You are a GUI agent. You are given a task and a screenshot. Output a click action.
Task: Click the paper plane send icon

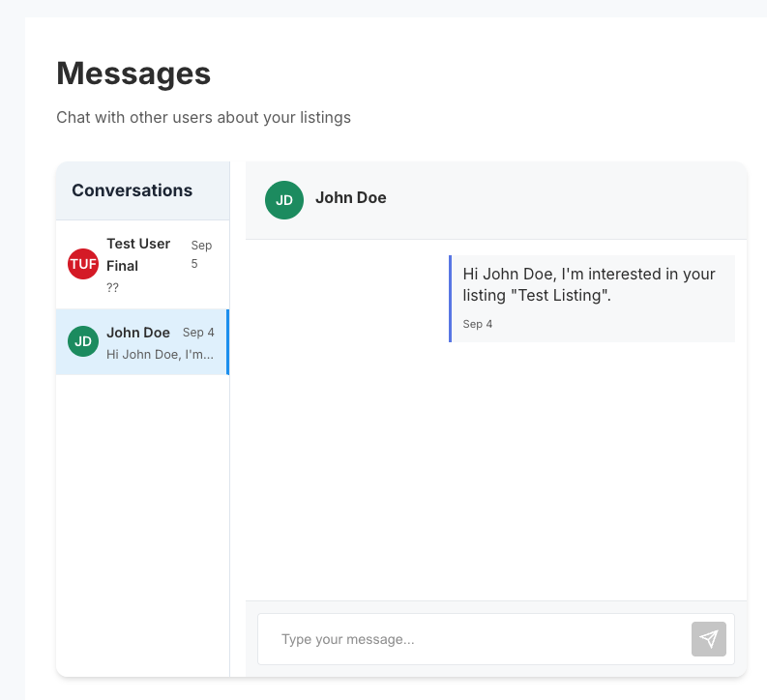point(708,639)
